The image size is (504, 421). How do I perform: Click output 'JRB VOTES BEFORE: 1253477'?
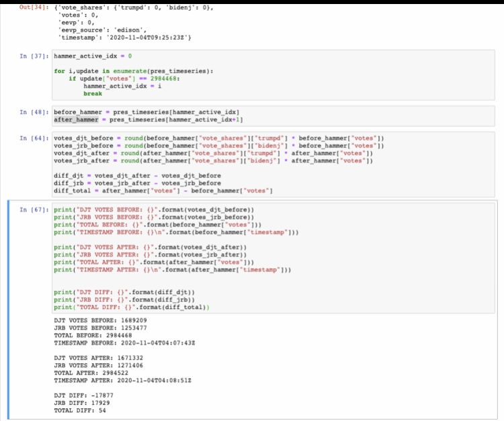pos(100,328)
